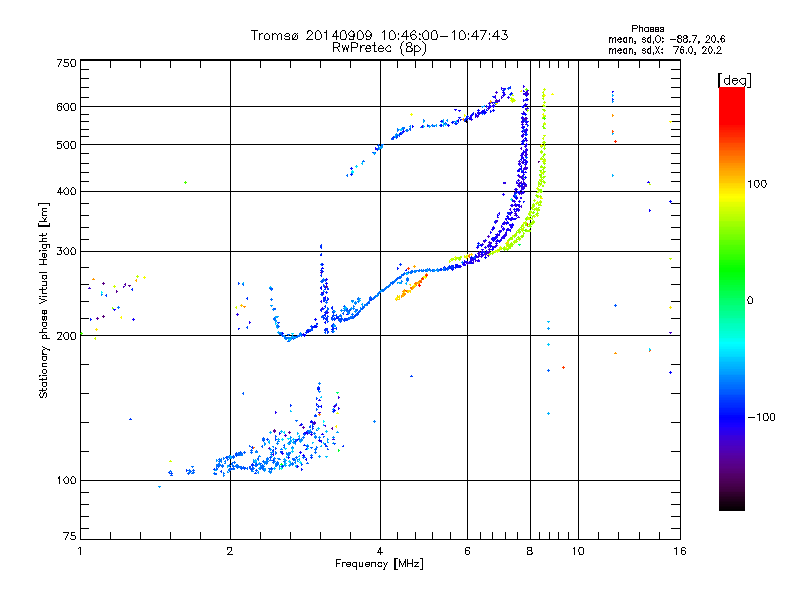Image resolution: width=800 pixels, height=600 pixels.
Task: Click the '[deg]' colorbar unit label
Action: 734,80
